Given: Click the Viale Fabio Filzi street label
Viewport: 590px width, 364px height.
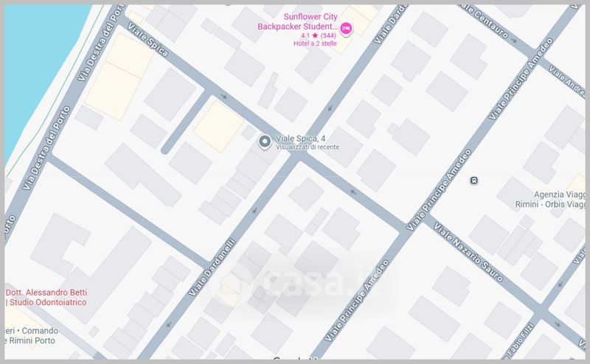Looking at the screenshot, I should (x=518, y=341).
